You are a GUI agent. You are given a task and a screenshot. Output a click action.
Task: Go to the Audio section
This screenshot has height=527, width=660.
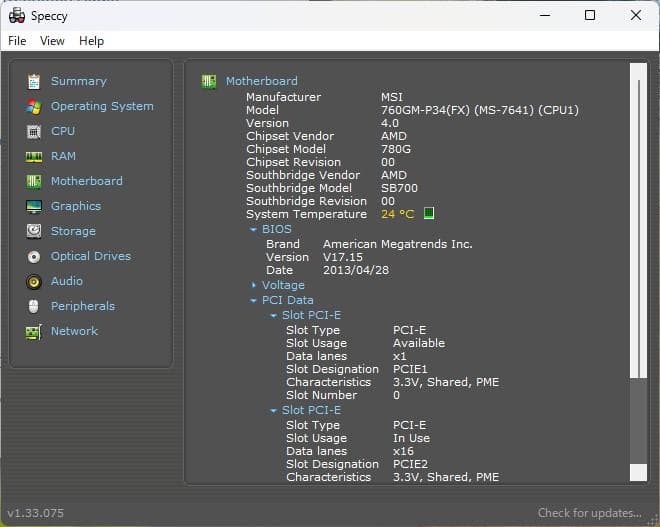click(67, 281)
